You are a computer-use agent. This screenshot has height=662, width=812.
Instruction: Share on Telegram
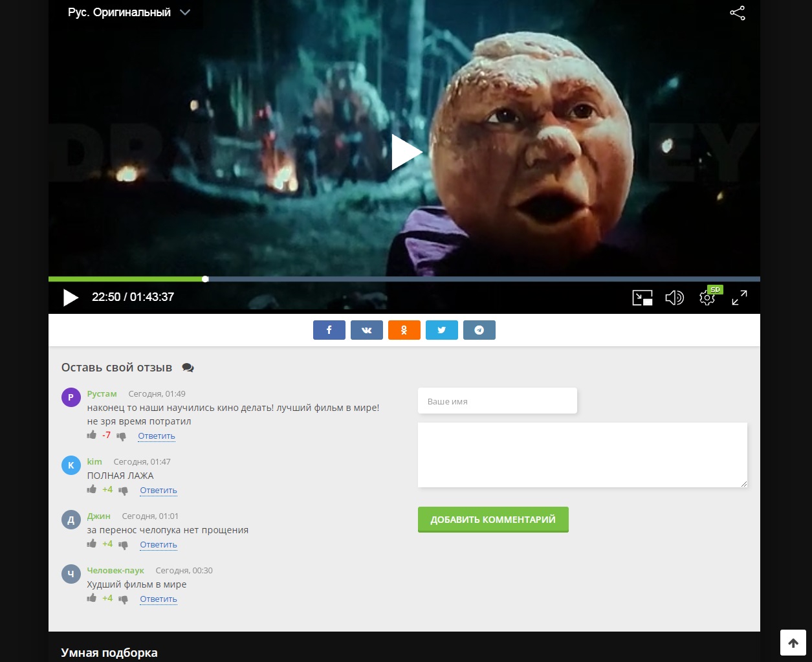click(479, 330)
